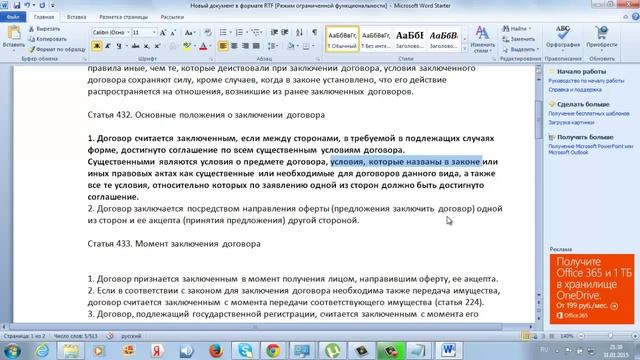Select Format Painter (Формат по образцу)
640x360 pixels.
point(57,49)
